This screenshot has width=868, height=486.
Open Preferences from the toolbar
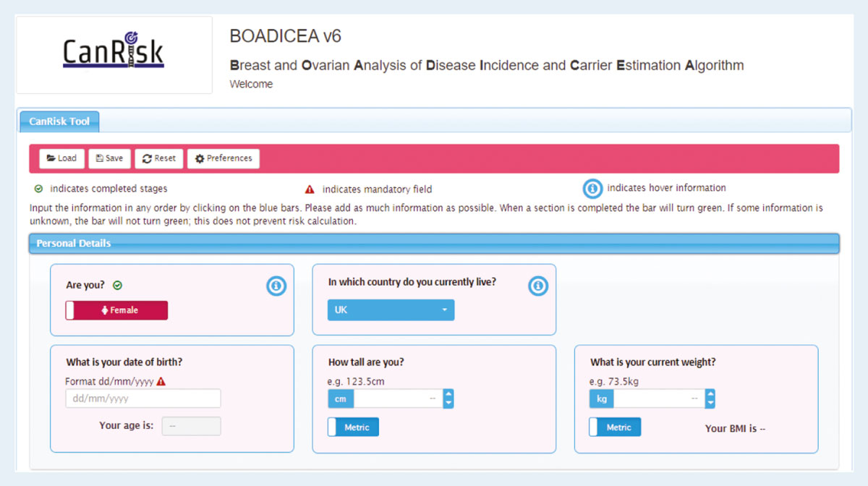224,158
